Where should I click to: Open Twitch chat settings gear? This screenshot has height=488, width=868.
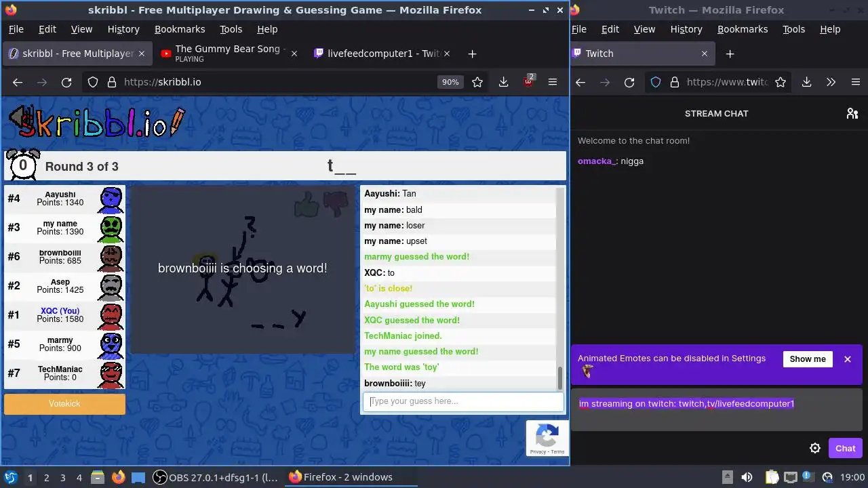pyautogui.click(x=815, y=448)
